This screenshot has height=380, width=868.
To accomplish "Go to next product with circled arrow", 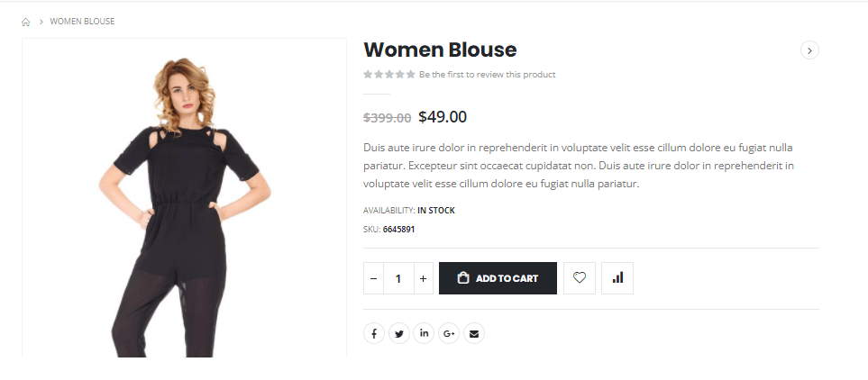I will tap(809, 50).
